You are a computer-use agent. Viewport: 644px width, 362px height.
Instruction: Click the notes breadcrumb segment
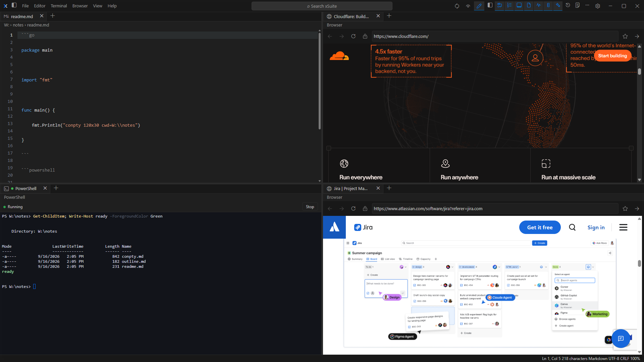(18, 25)
